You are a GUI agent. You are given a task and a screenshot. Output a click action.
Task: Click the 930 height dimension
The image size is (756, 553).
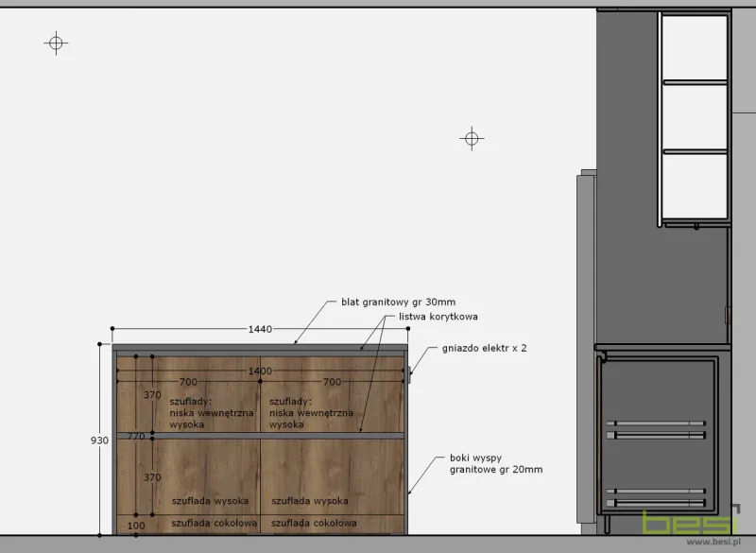click(99, 441)
